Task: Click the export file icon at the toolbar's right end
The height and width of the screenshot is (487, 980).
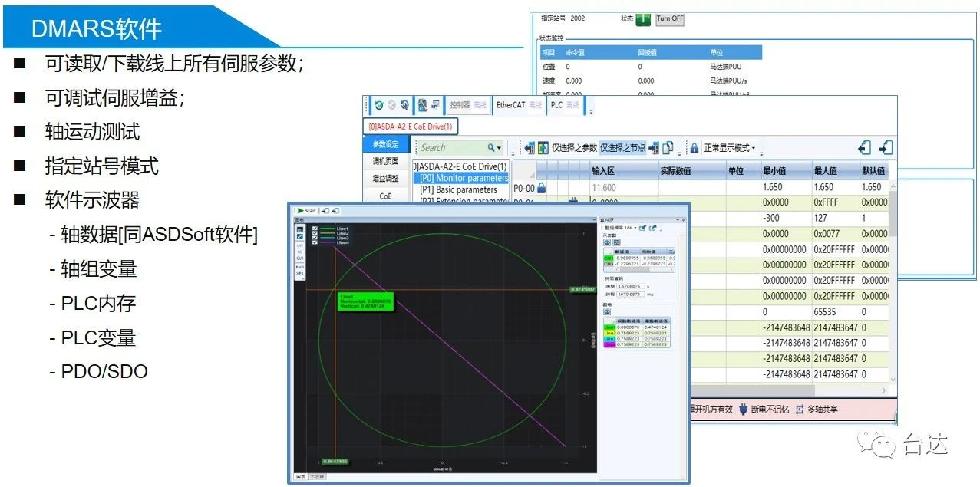Action: click(886, 148)
